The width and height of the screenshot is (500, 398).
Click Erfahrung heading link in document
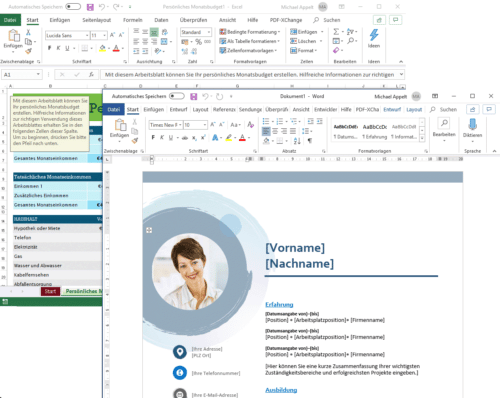point(279,304)
